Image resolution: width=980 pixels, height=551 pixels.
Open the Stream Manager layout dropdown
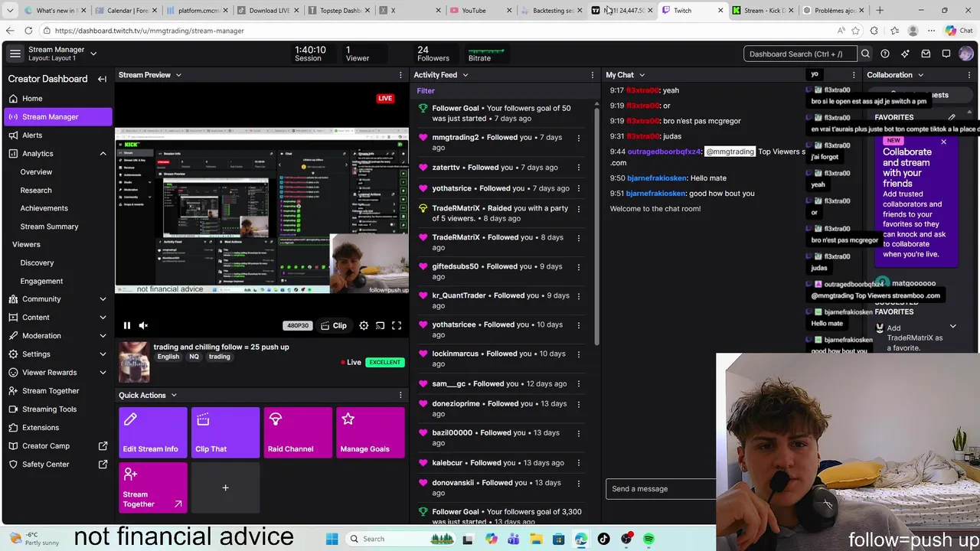[93, 54]
